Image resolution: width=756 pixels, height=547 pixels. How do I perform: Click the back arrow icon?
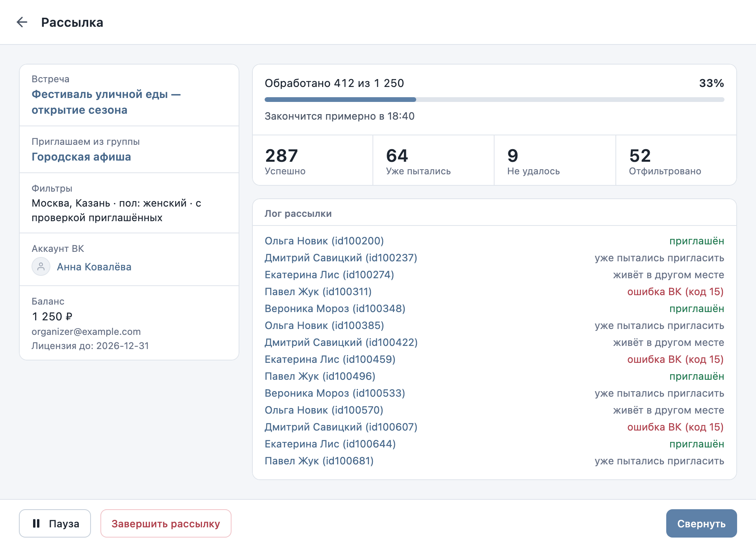[x=22, y=22]
